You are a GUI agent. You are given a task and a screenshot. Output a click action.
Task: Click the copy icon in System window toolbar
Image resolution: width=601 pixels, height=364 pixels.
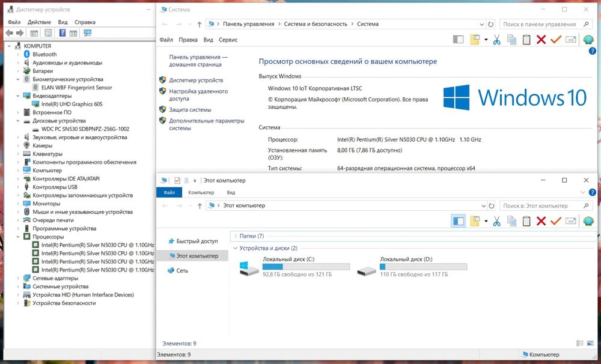click(511, 40)
